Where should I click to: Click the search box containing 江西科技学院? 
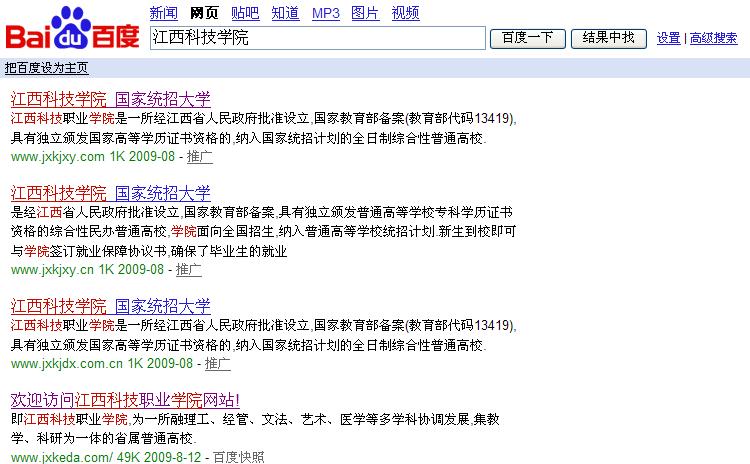[x=317, y=38]
